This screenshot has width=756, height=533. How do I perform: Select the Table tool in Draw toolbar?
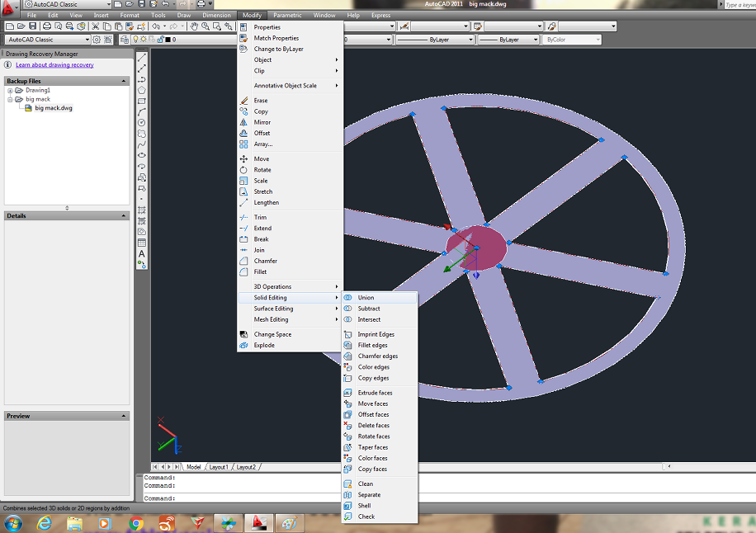point(142,243)
